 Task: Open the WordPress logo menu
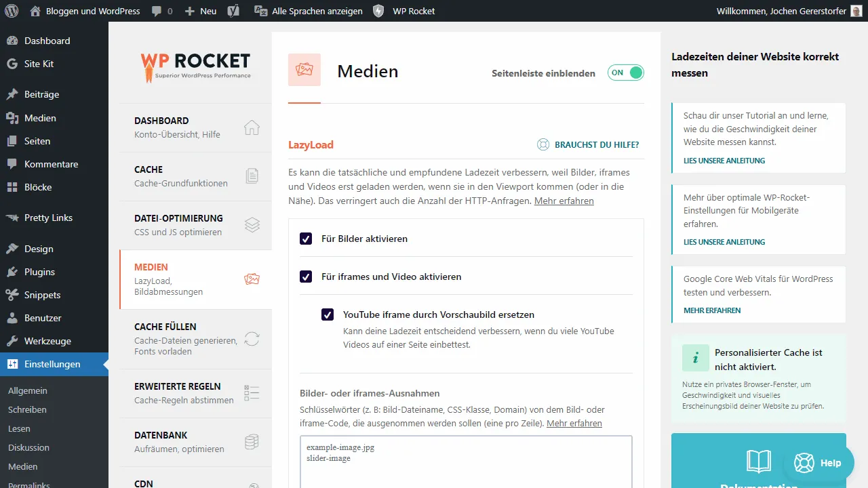12,11
